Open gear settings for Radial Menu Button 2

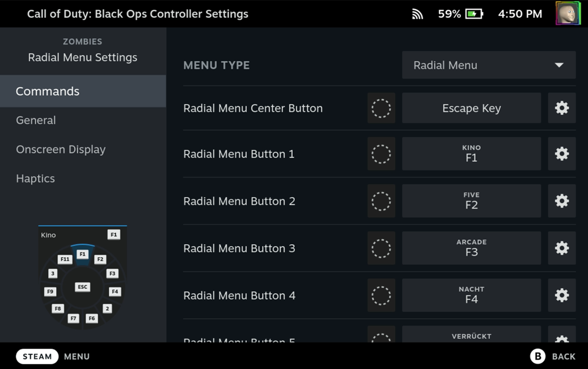(x=562, y=201)
